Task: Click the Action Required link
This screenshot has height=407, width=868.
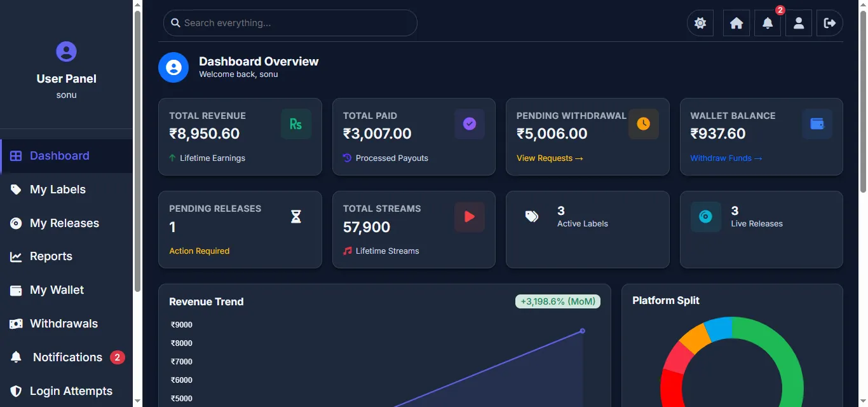Action: point(199,251)
